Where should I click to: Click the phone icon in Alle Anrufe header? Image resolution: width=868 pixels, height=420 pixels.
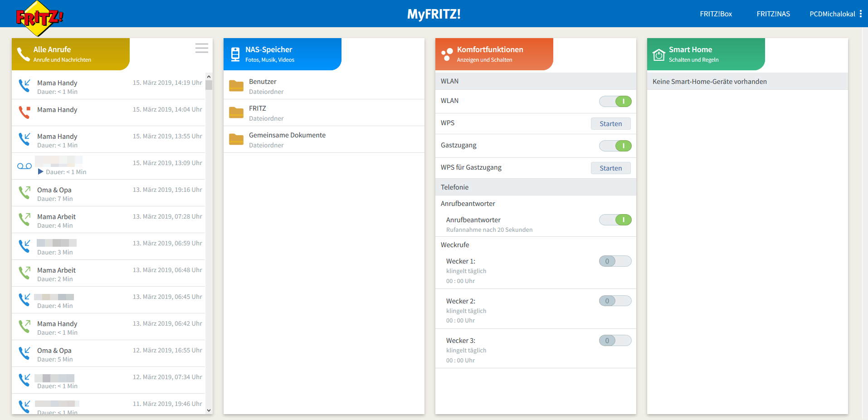[x=23, y=54]
